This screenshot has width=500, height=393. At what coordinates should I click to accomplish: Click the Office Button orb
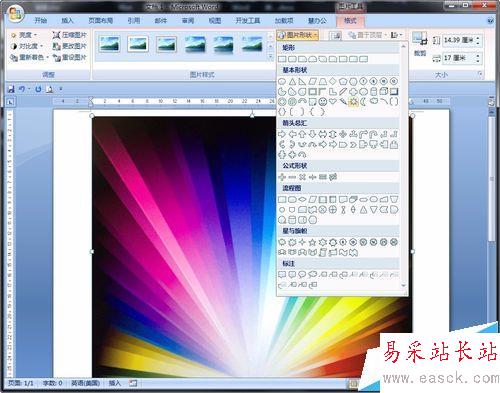pyautogui.click(x=15, y=13)
